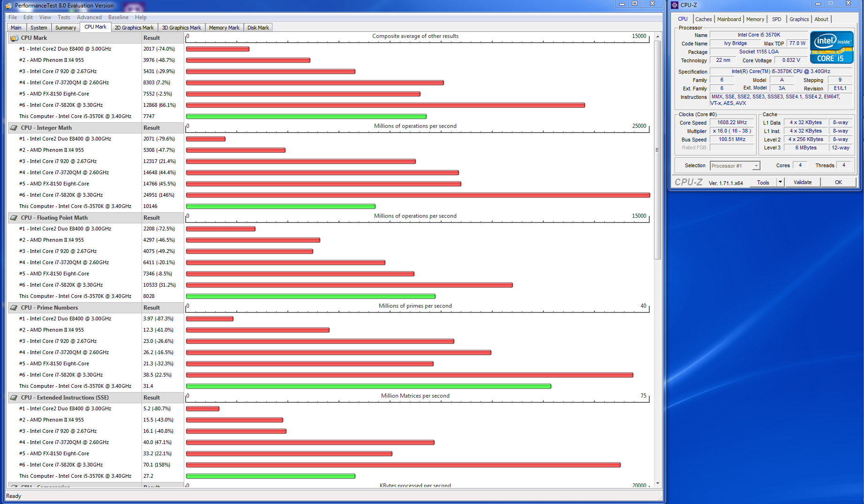Click the Name field Intel Core i5 3570K
The image size is (864, 504).
tap(759, 35)
